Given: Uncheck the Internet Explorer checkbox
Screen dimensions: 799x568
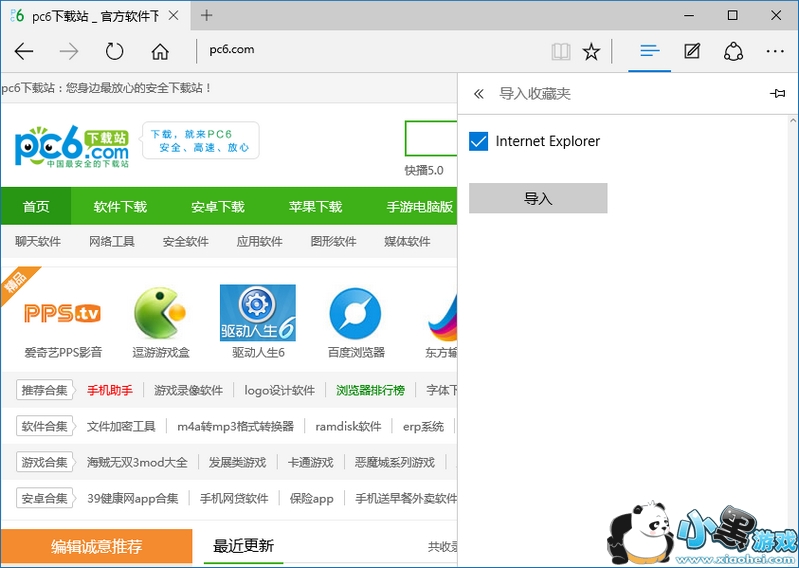Looking at the screenshot, I should point(478,141).
